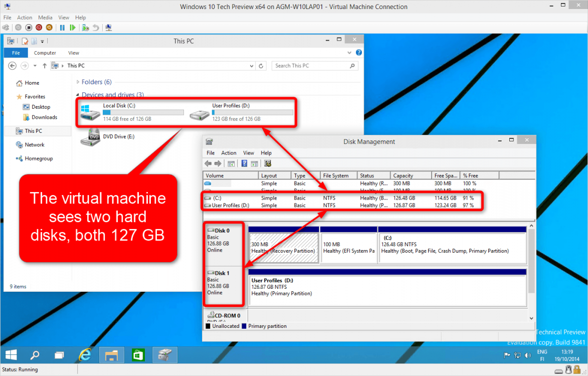Click the Ctrl+Alt+Del icon in VM toolbar

(6, 28)
